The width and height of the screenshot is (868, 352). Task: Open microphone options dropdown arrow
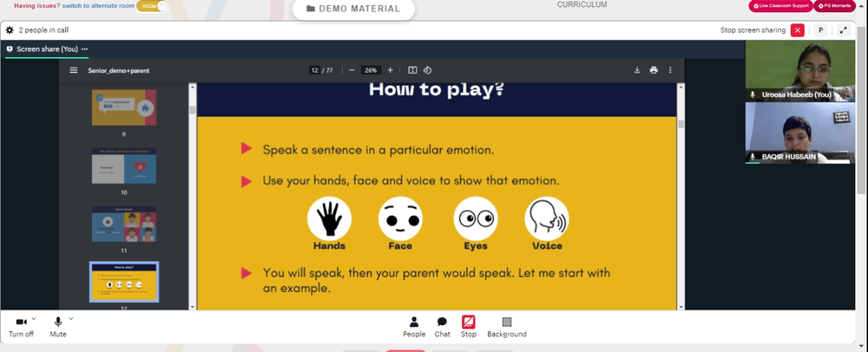[71, 319]
